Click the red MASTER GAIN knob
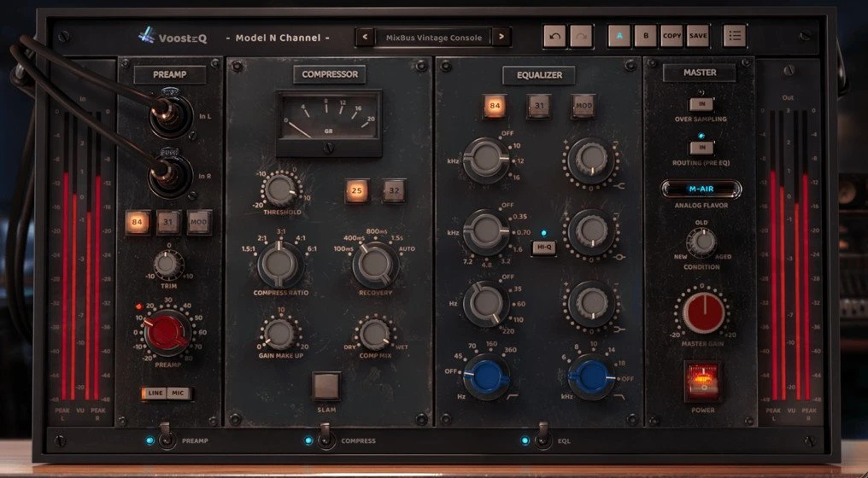The image size is (868, 478). click(x=703, y=312)
